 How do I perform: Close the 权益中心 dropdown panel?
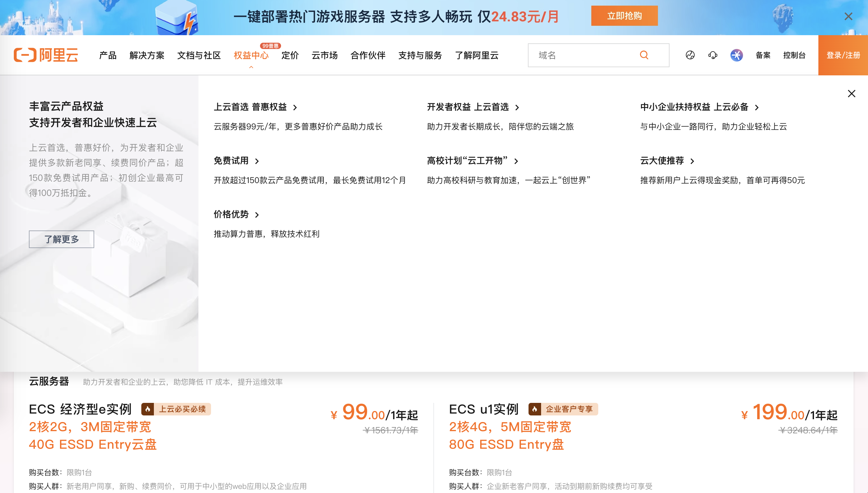click(x=851, y=94)
